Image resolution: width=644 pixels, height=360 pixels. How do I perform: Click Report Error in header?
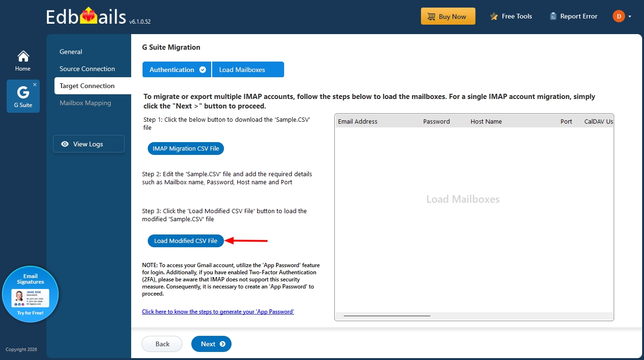[x=573, y=17]
